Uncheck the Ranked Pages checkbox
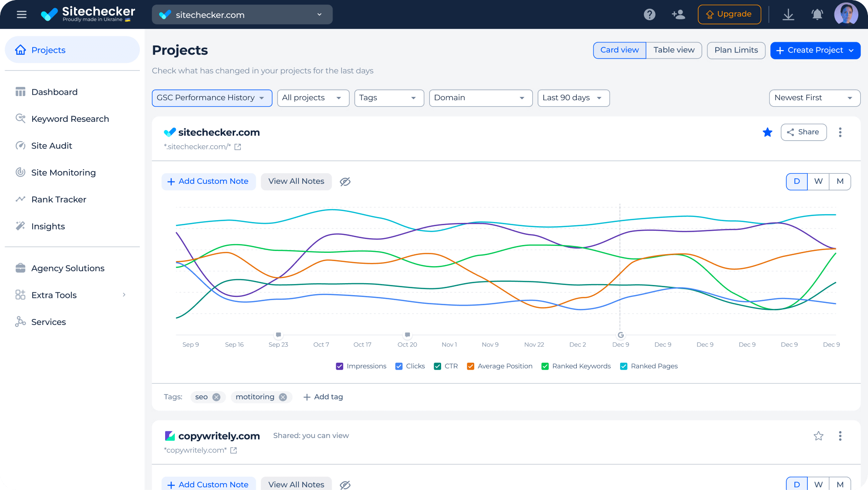Screen dimensions: 868x490 624,366
